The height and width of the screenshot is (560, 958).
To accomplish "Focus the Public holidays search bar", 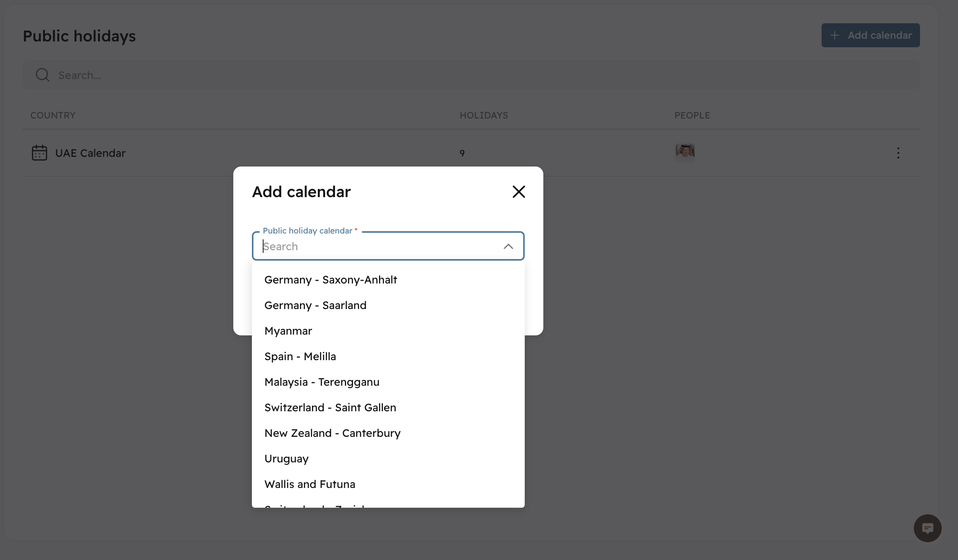I will point(465,75).
